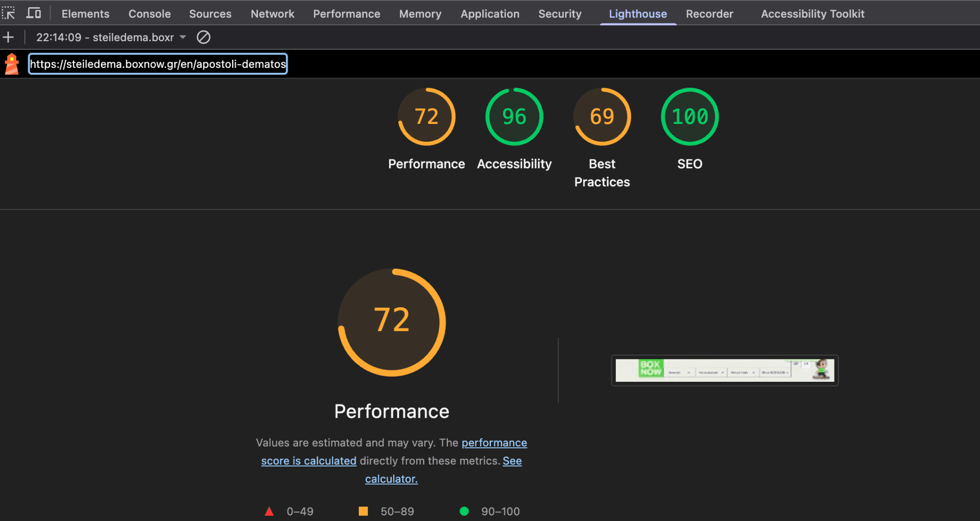The image size is (980, 521).
Task: Click the orange square 50–89 legend marker
Action: tap(363, 511)
